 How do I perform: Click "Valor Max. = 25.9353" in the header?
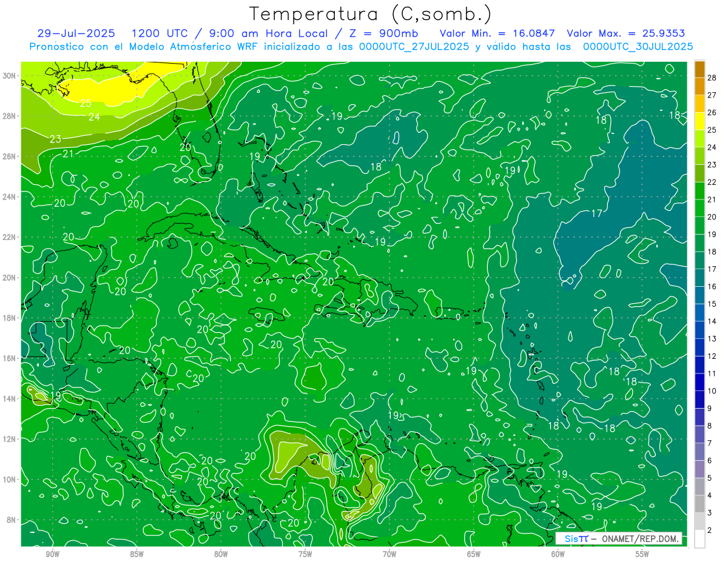click(x=626, y=33)
